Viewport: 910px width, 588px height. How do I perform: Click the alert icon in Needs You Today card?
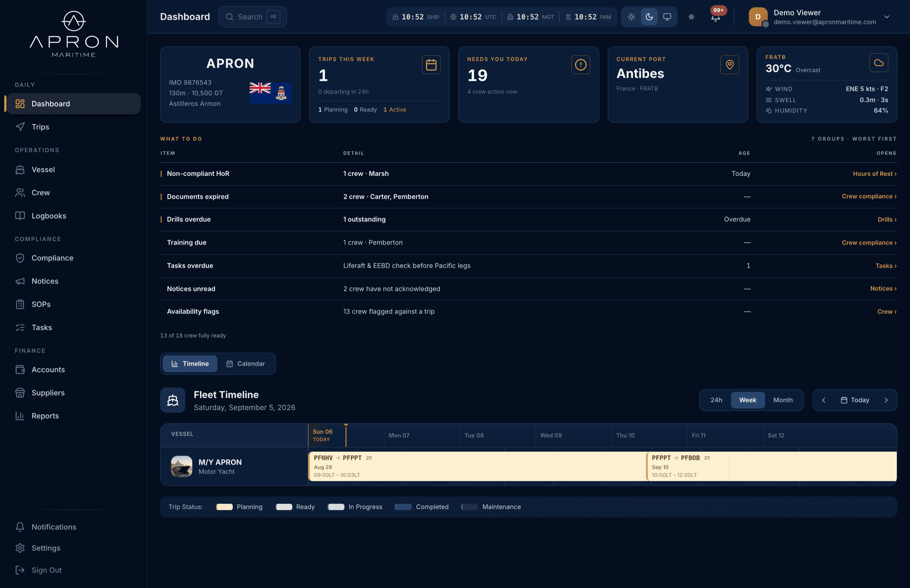(x=581, y=65)
